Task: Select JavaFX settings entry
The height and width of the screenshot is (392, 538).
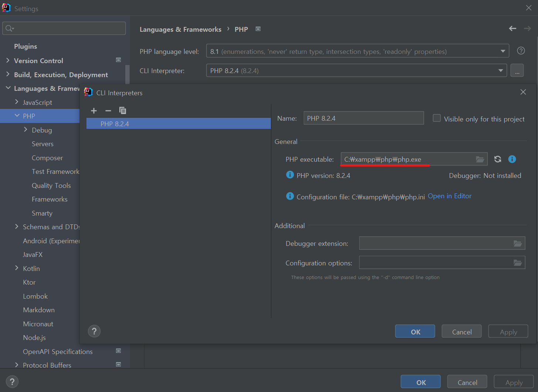Action: coord(33,255)
